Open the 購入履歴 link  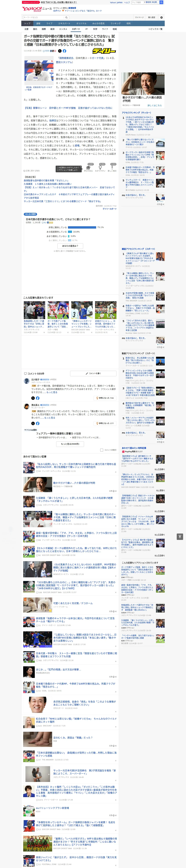pos(152,18)
